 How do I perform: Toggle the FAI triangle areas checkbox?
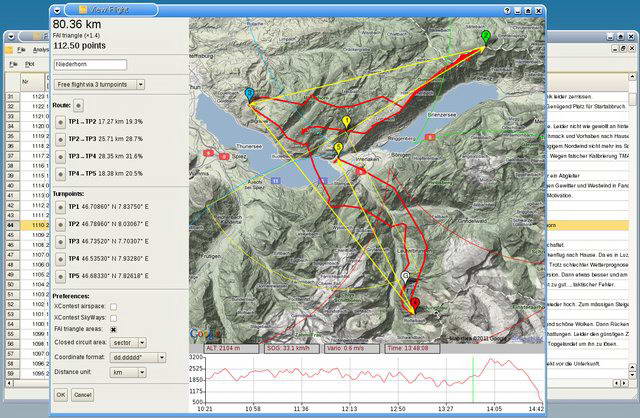click(113, 328)
